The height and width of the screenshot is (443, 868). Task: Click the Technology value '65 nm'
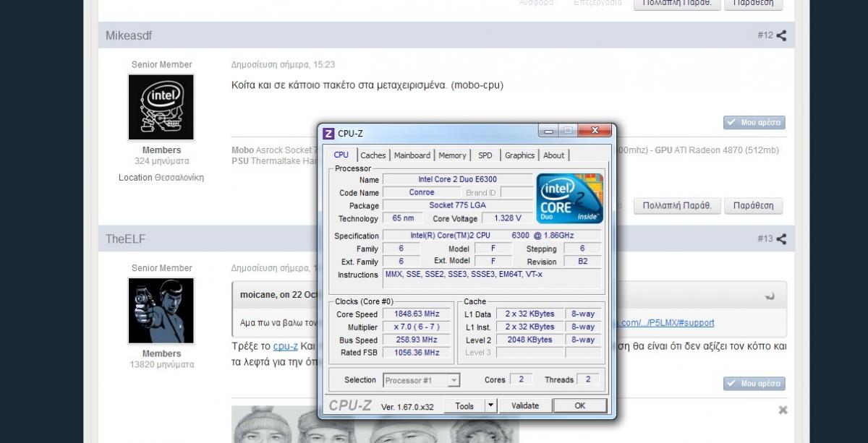point(403,218)
